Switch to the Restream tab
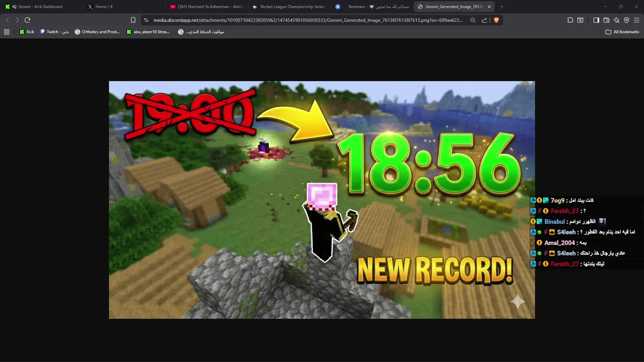This screenshot has width=644, height=362. point(371,7)
